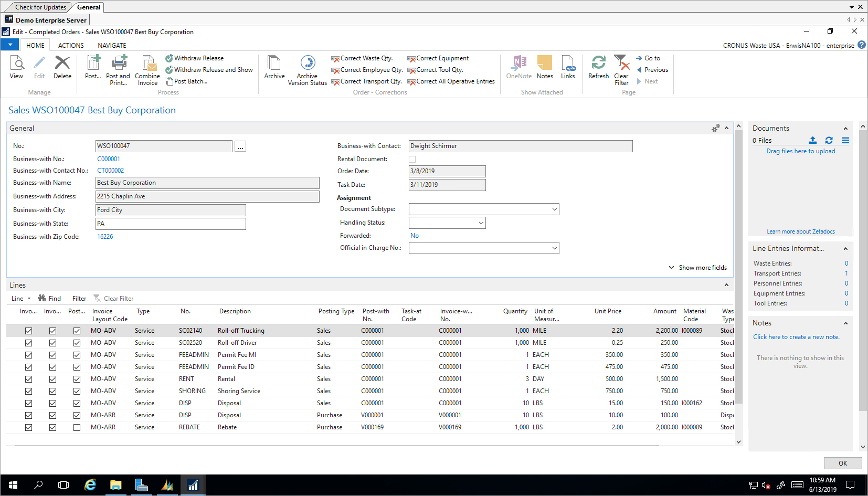
Task: Click the View ribbon icon
Action: coord(17,67)
